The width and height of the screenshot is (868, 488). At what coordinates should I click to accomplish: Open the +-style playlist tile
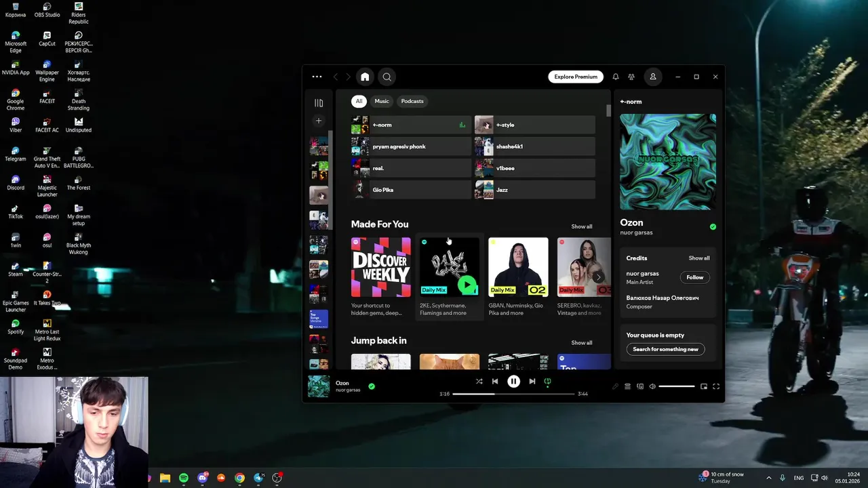534,125
